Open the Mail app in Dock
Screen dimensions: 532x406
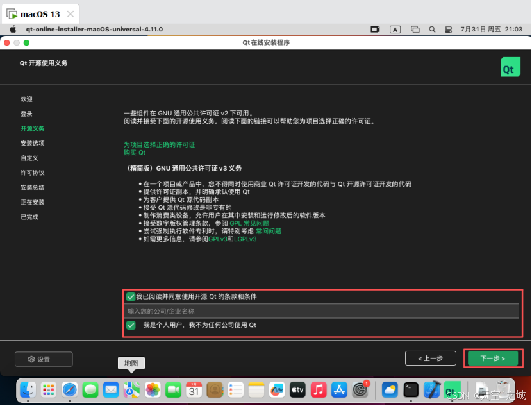(x=111, y=390)
